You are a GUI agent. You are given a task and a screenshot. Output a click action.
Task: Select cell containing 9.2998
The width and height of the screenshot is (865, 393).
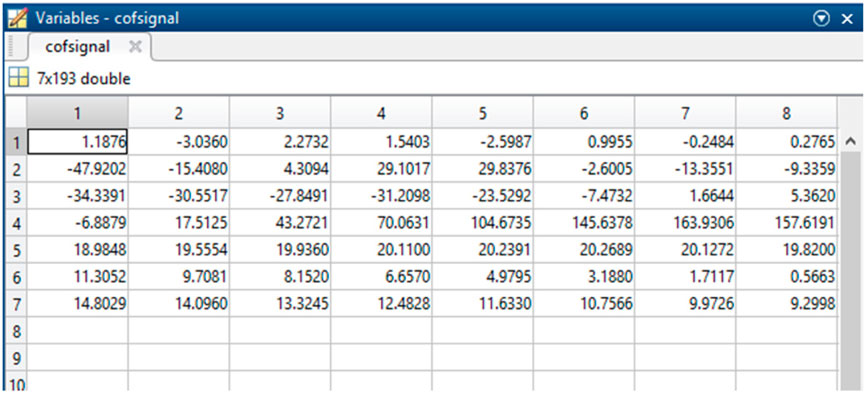786,304
